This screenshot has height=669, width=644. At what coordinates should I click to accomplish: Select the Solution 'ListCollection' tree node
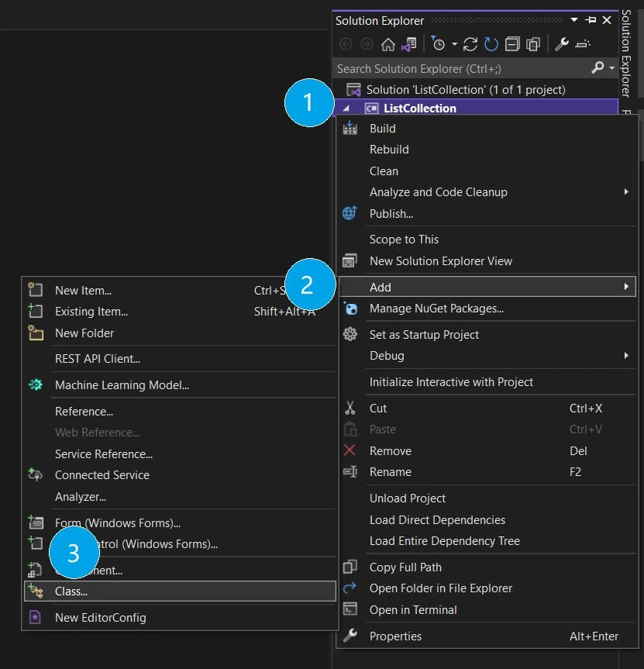[x=465, y=90]
